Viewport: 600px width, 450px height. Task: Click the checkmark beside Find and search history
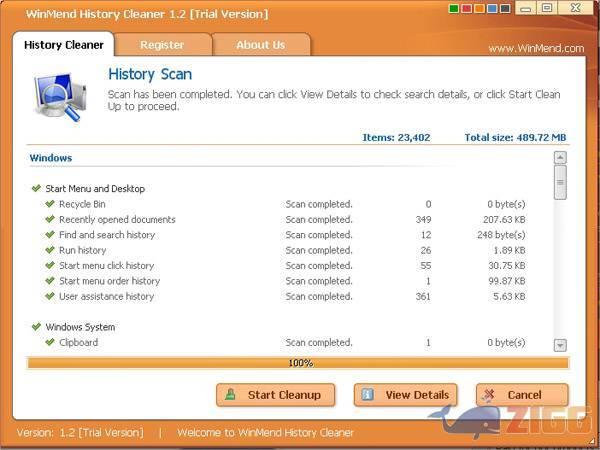pos(50,235)
